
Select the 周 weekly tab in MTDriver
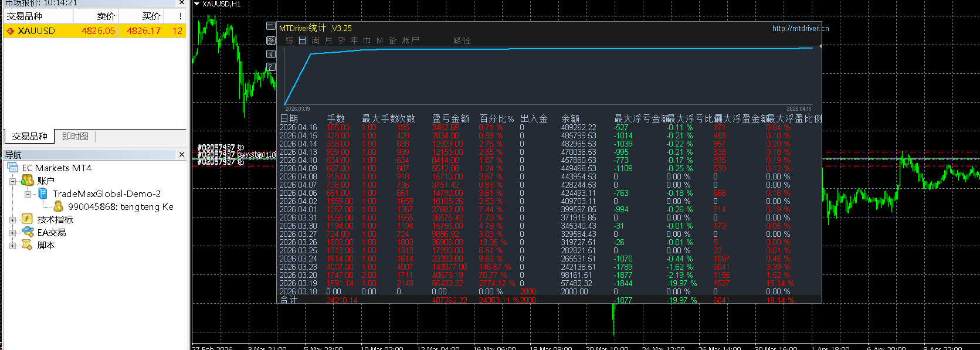click(x=316, y=40)
